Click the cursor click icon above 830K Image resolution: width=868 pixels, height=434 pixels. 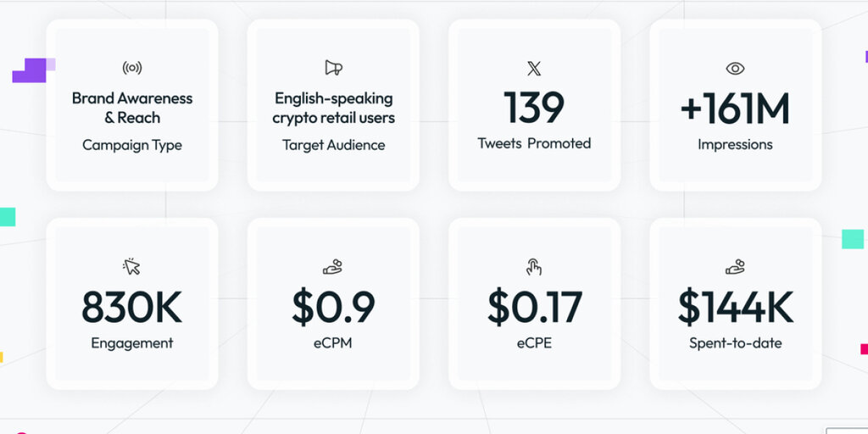(x=131, y=266)
